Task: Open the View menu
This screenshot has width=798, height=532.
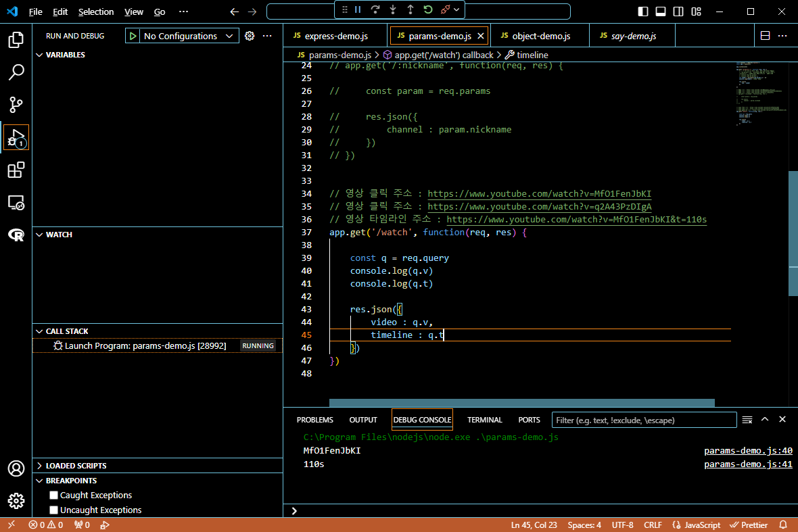Action: 134,11
